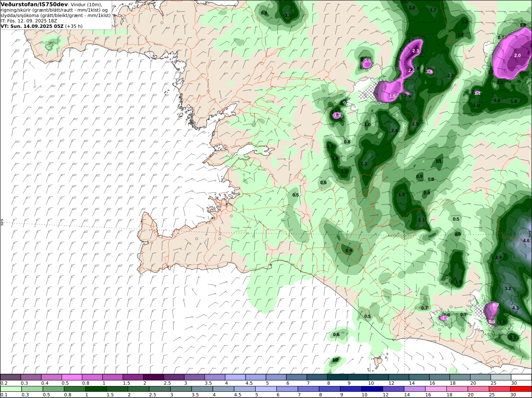The width and height of the screenshot is (532, 398).
Task: Select the slydda/snjókoma legend description line
Action: (55, 15)
